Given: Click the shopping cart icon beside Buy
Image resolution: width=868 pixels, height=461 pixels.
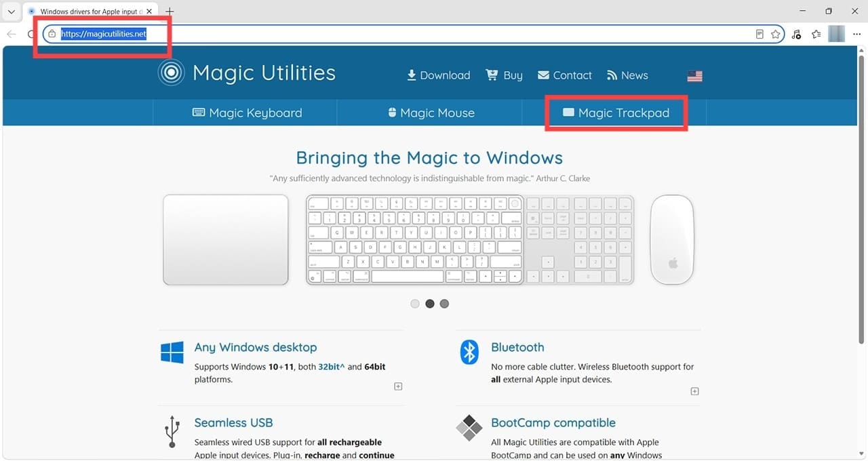Looking at the screenshot, I should [492, 75].
